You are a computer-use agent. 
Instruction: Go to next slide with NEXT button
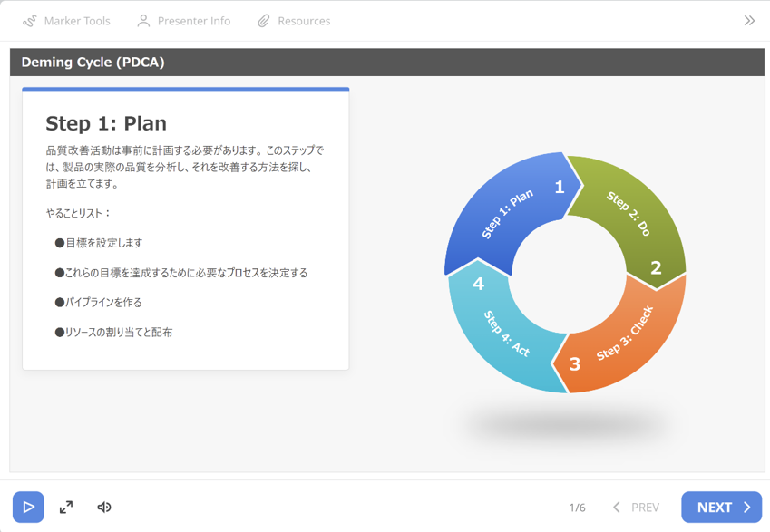(721, 508)
